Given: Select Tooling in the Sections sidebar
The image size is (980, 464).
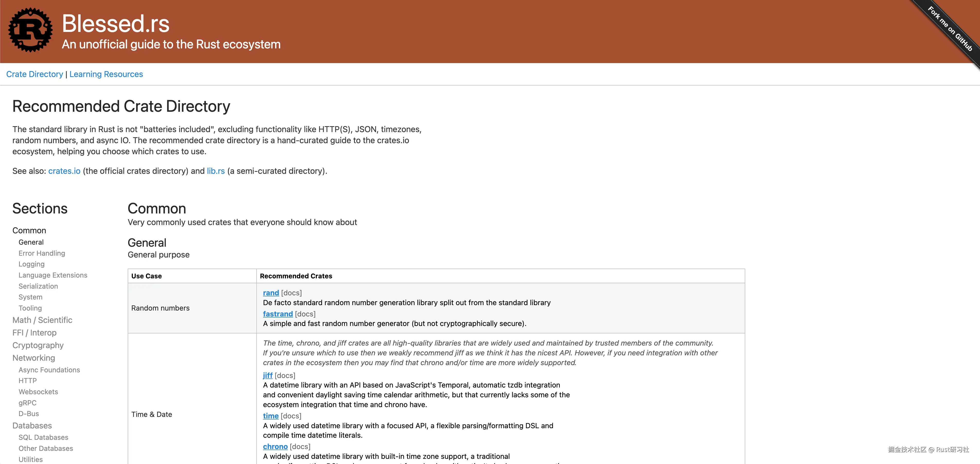Looking at the screenshot, I should pyautogui.click(x=30, y=308).
